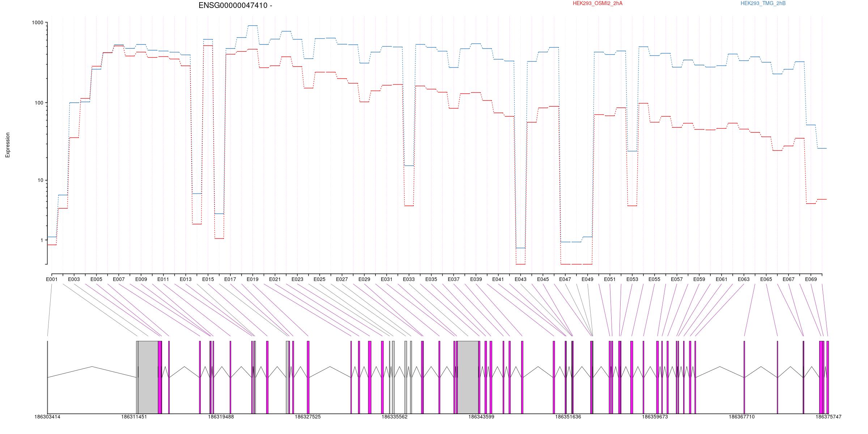868x434 pixels.
Task: Click exon label E001
Action: pos(52,279)
